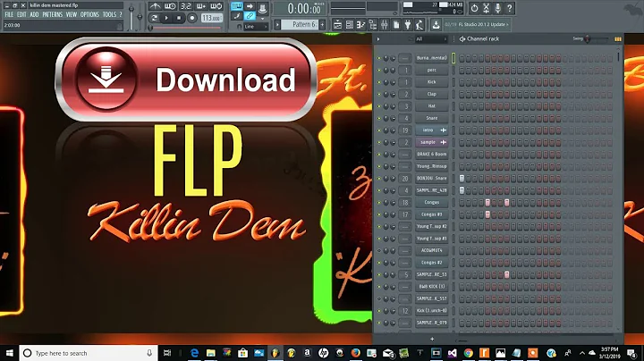Viewport: 644px width, 361px height.
Task: Adjust the Swing knob in channel rack
Action: coord(588,39)
